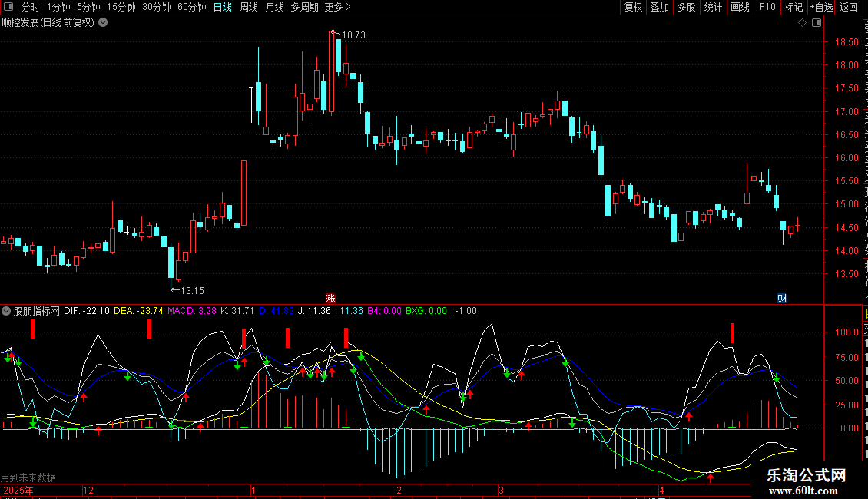Click the 顺控发展(日线,前复权) title

48,23
